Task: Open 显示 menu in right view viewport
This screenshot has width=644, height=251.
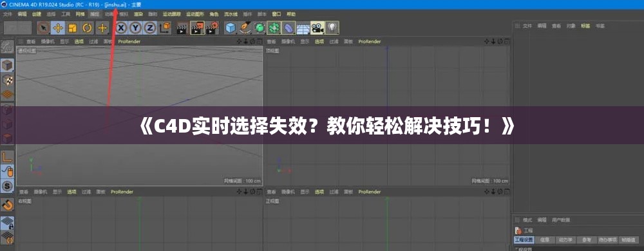Action: pos(57,192)
